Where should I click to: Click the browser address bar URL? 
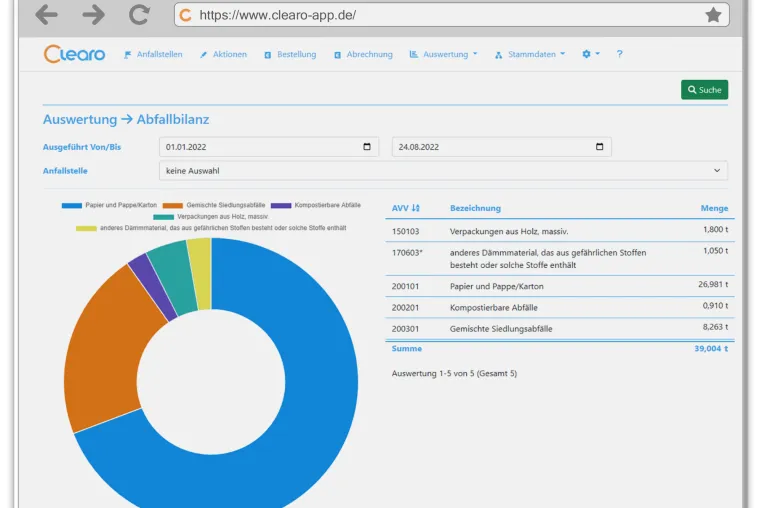(277, 15)
